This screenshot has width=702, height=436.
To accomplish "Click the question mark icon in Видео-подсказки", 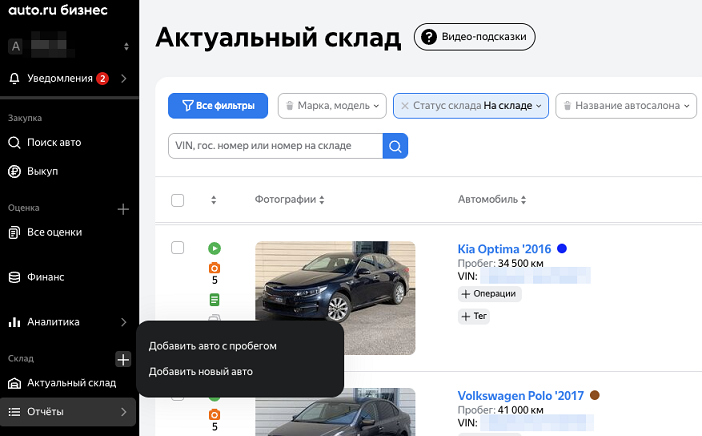I will 429,37.
